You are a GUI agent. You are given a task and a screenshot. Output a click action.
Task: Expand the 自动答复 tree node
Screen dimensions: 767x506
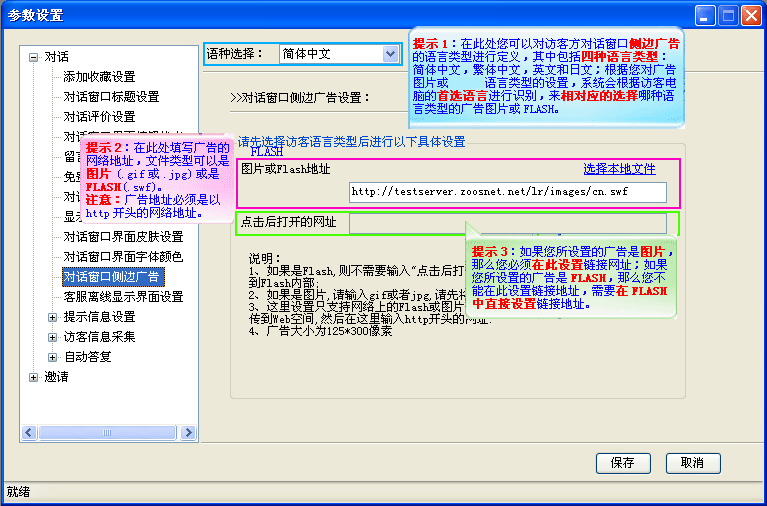coord(53,357)
